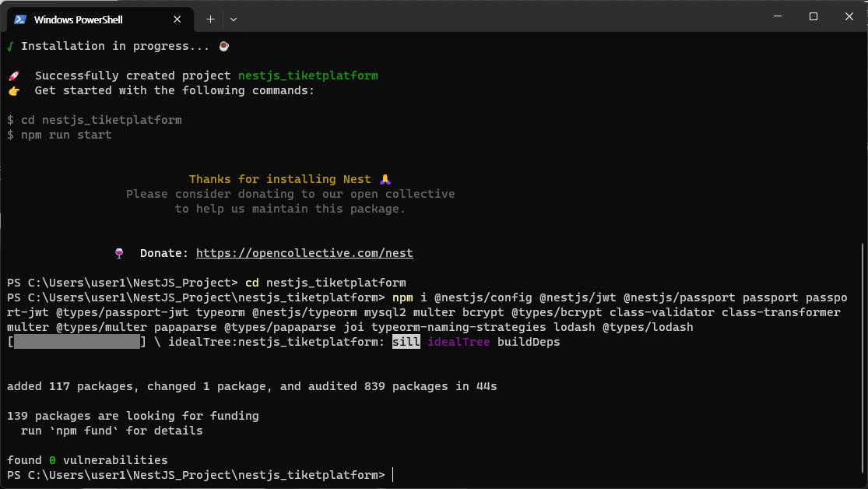Click 'Installation in progress...' text
Screen dimensions: 868x489
point(115,46)
